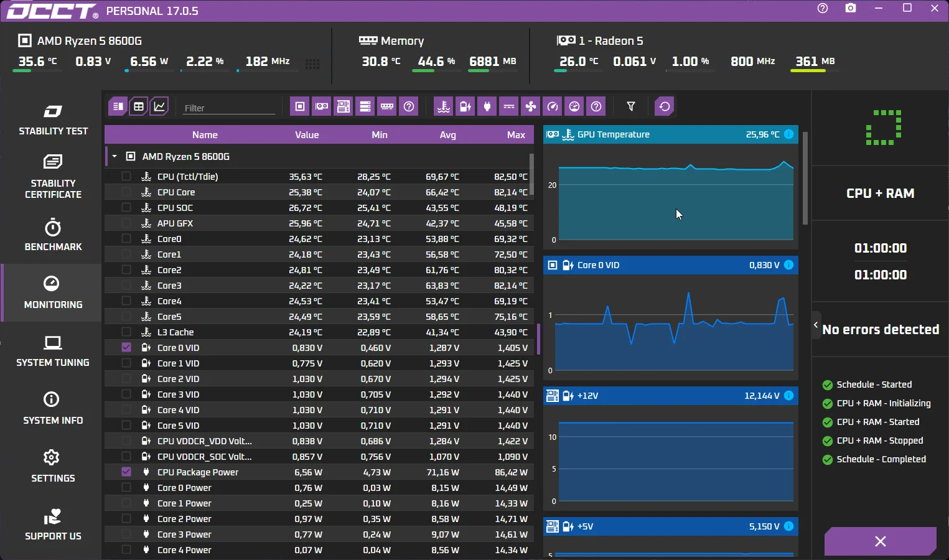Click the funnel filter icon
Image resolution: width=949 pixels, height=560 pixels.
(631, 106)
